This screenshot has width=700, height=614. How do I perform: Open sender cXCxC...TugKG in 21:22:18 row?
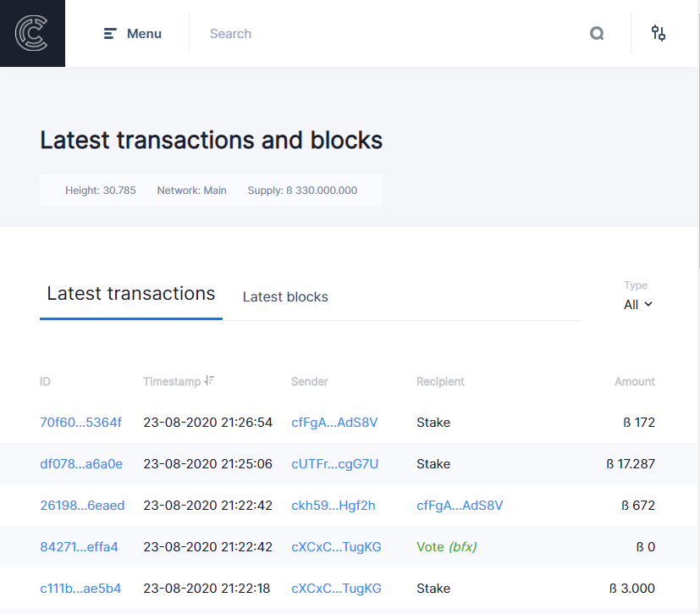[336, 589]
